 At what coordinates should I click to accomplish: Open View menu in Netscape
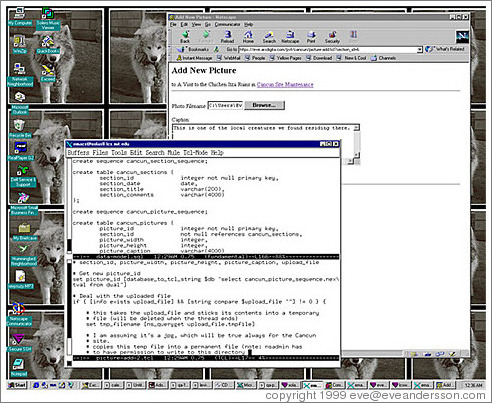pyautogui.click(x=196, y=24)
